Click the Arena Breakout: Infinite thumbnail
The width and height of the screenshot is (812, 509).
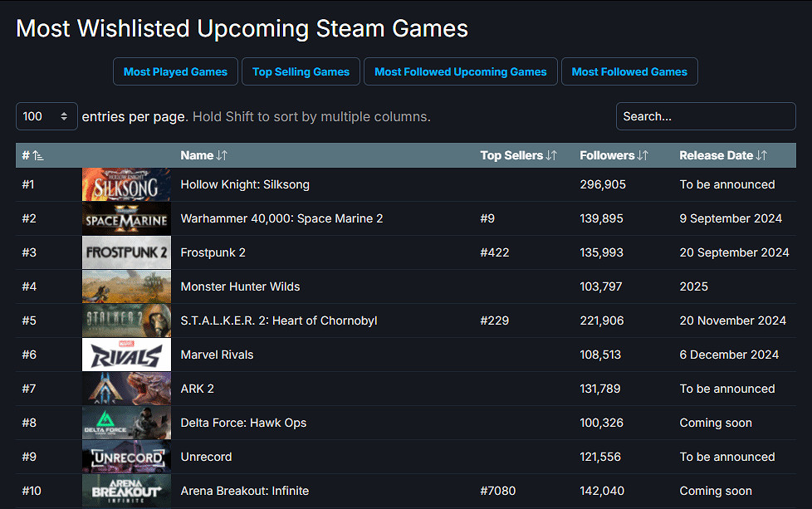click(x=125, y=490)
